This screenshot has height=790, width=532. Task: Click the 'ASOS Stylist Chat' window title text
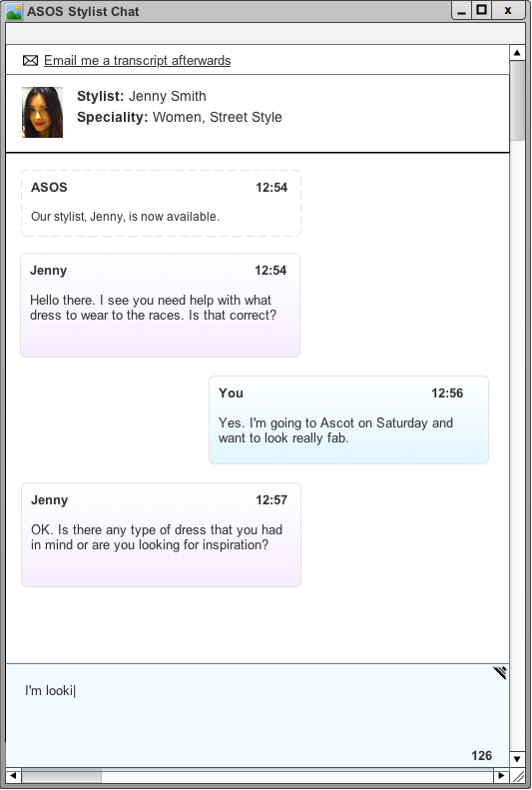83,11
